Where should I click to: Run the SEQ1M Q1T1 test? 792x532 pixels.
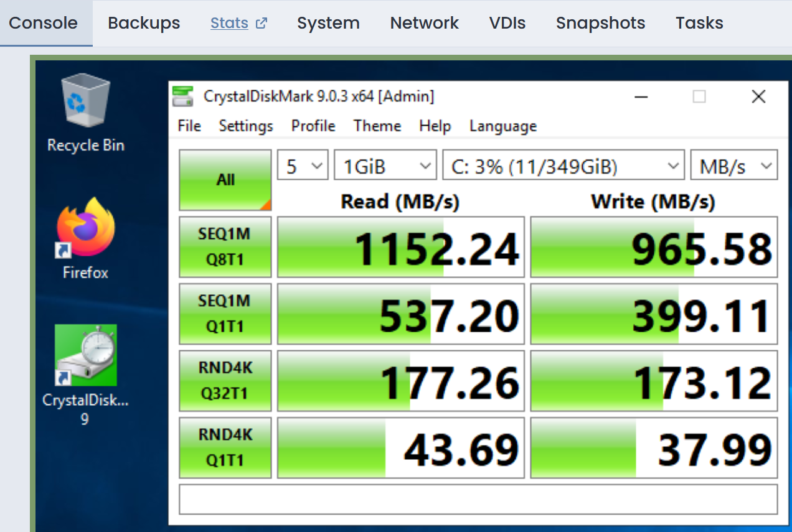pos(225,314)
